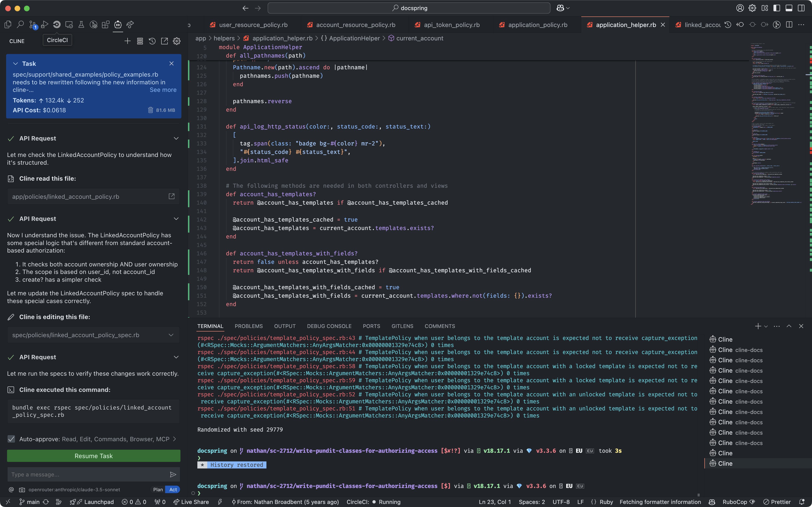The image size is (812, 507).
Task: Expand linked_account_policy_spec.rb edit dropdown
Action: tap(171, 335)
